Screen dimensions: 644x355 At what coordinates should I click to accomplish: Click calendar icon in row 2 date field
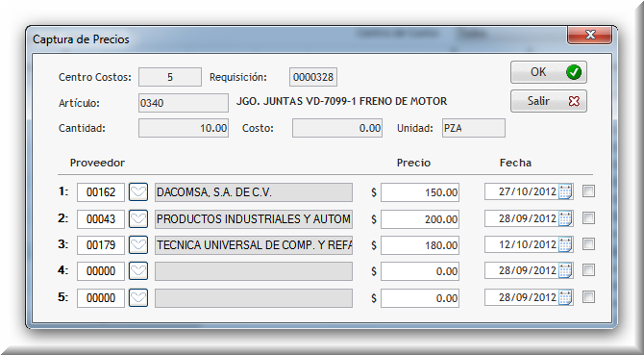click(565, 219)
